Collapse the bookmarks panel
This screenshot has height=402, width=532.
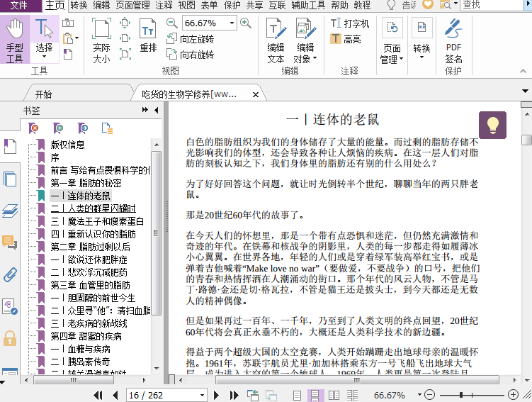(156, 110)
